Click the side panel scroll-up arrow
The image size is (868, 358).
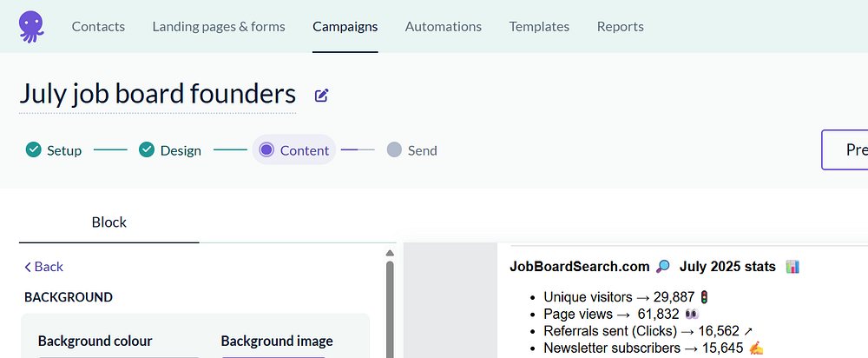(x=390, y=253)
